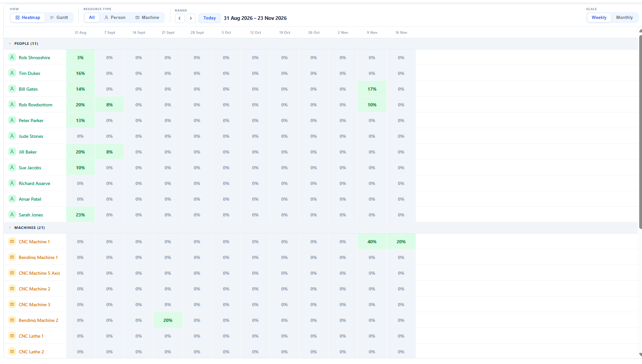Open Amar Patel resource name
This screenshot has width=642, height=364.
point(30,199)
